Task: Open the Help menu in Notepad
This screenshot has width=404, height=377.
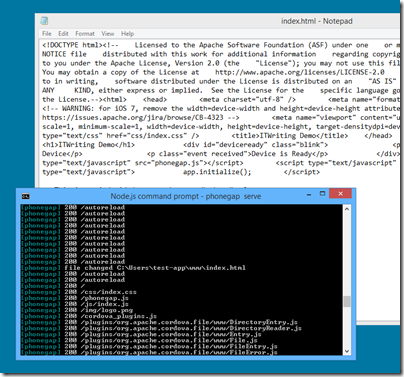Action: 127,34
